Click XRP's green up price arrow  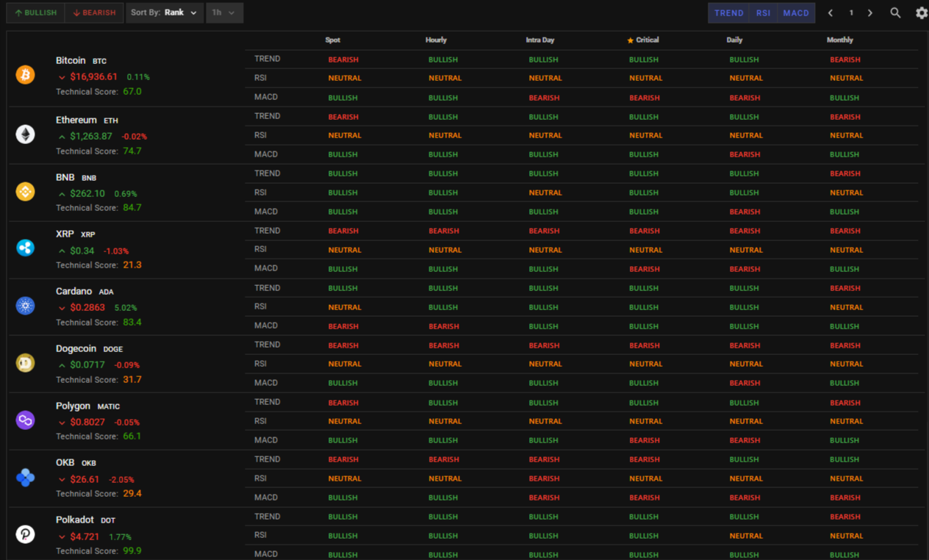click(62, 251)
